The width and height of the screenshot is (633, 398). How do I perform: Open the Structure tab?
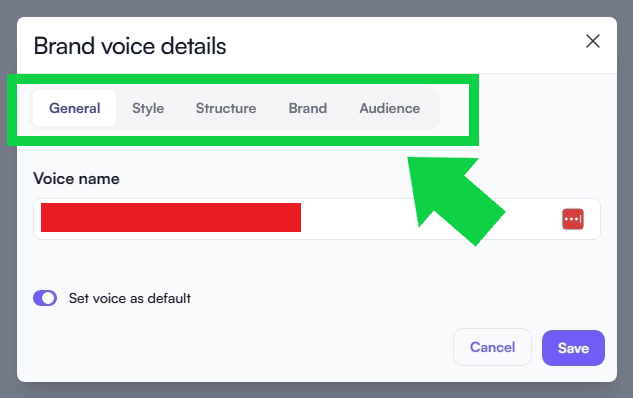point(226,108)
